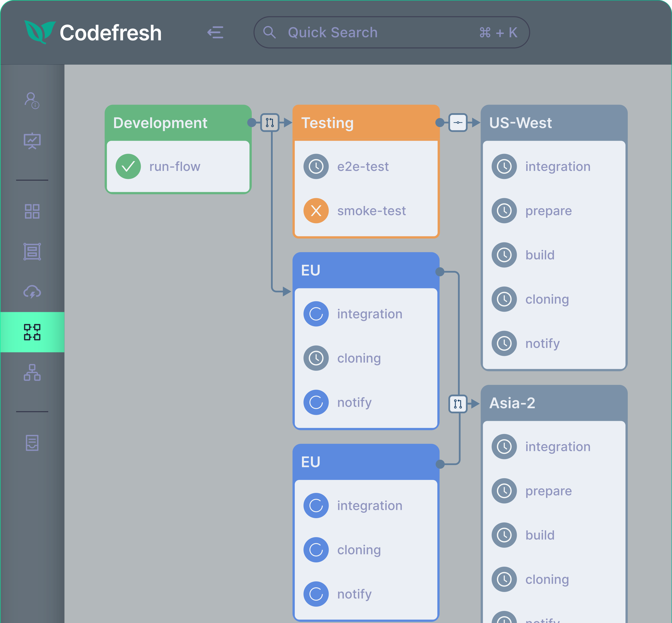672x623 pixels.
Task: Open cloning step in upper EU card
Action: 366,358
